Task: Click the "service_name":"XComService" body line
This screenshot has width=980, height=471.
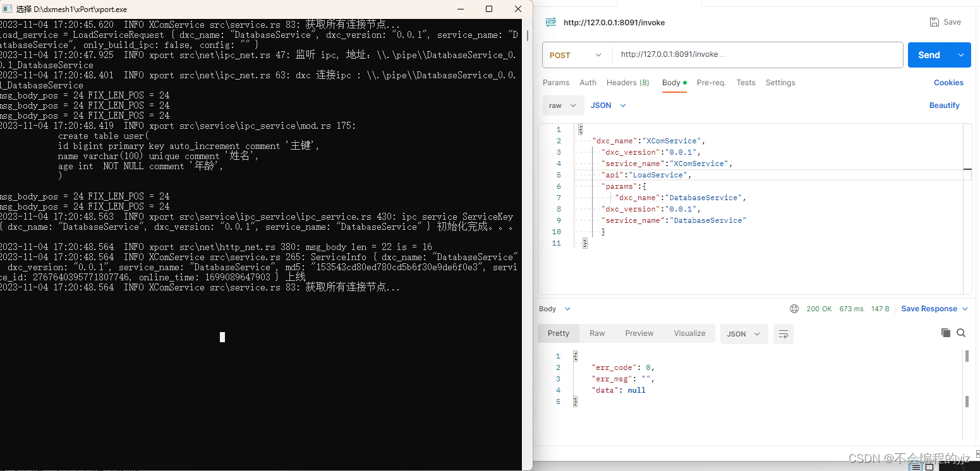Action: 666,164
